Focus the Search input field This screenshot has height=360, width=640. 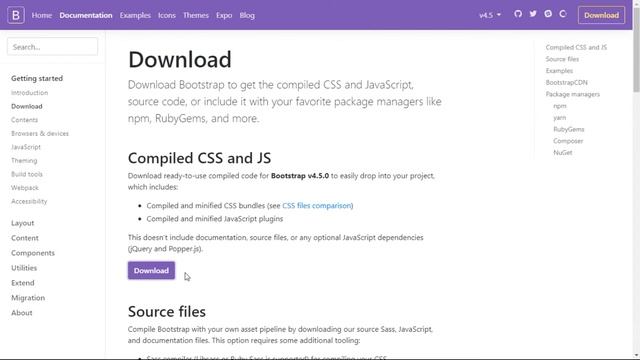click(x=52, y=47)
